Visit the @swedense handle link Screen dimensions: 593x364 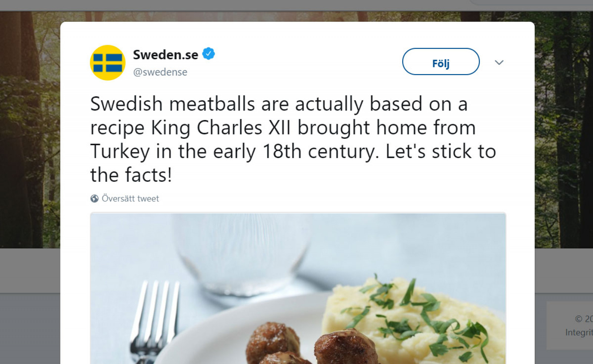tap(160, 72)
